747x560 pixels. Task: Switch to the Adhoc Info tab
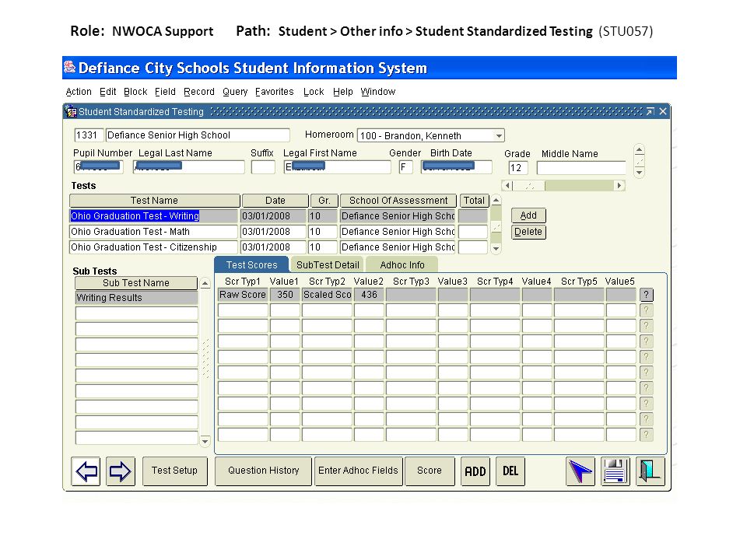click(402, 264)
